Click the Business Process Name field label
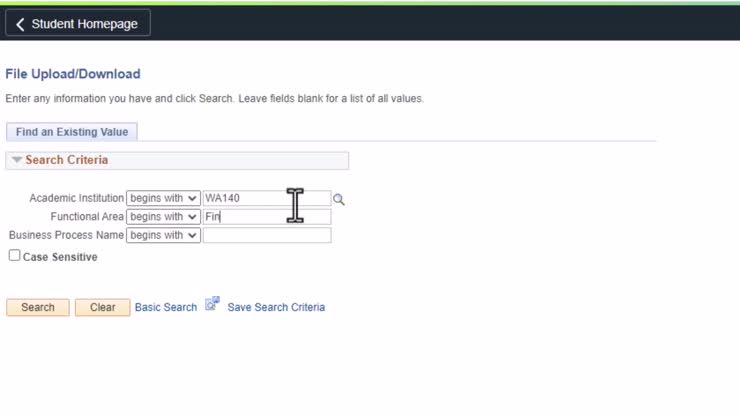This screenshot has width=740, height=416. pyautogui.click(x=66, y=235)
